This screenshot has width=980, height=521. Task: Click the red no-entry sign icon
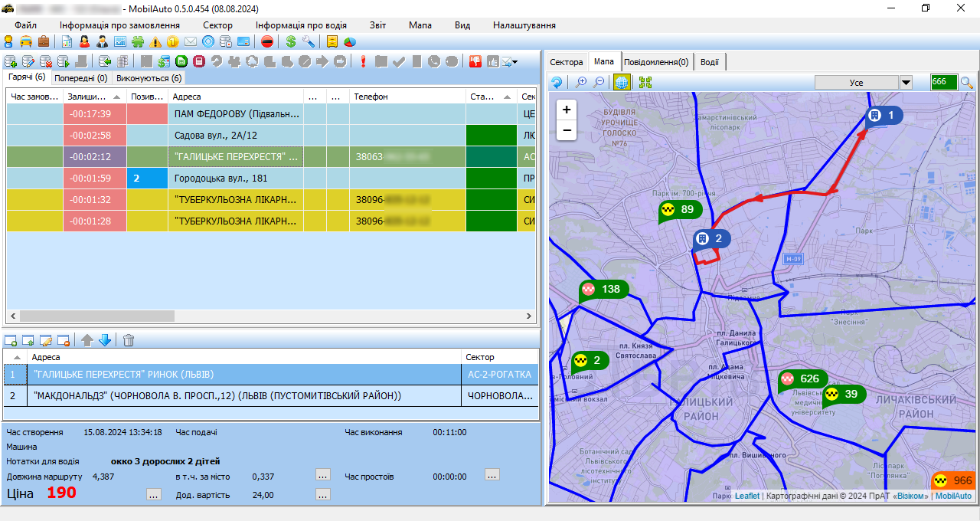(x=266, y=42)
